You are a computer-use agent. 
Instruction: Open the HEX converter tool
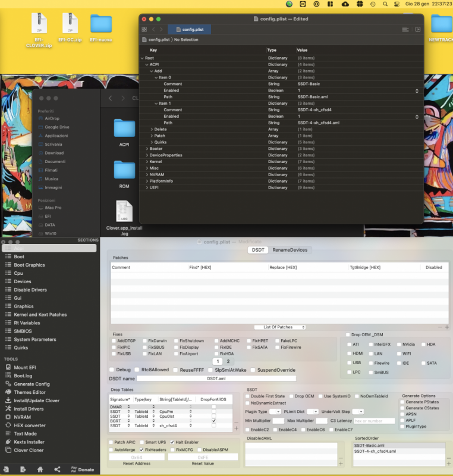click(29, 425)
